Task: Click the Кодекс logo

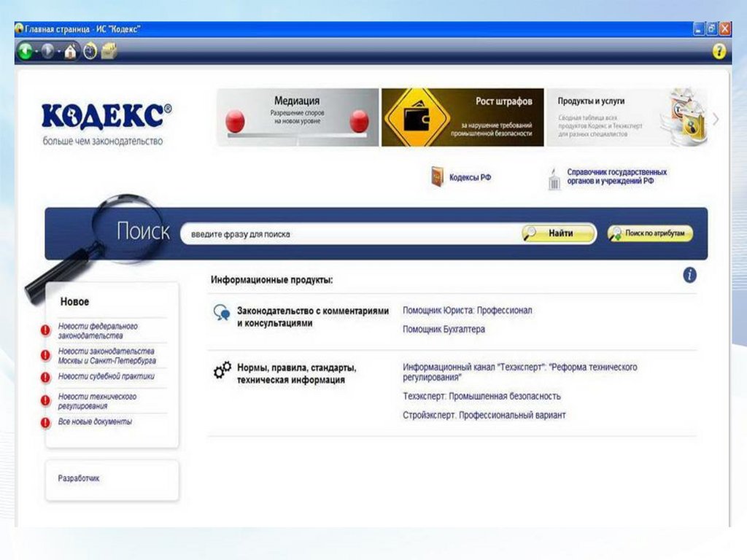Action: click(107, 116)
